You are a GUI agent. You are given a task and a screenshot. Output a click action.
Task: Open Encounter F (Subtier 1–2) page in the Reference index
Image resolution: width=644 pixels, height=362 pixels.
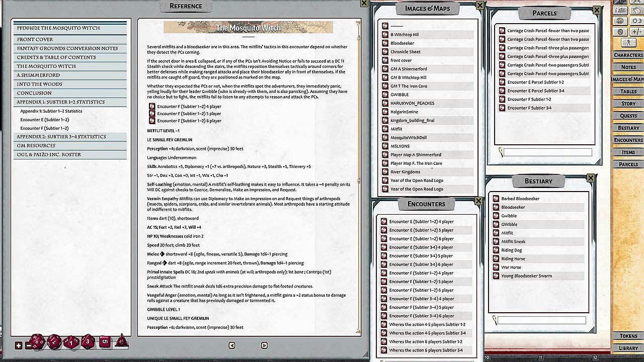coord(45,128)
